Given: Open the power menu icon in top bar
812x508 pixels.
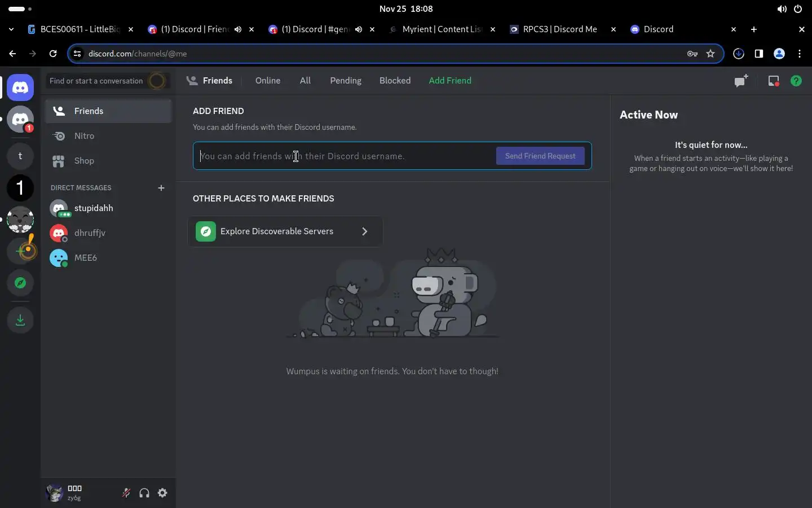Looking at the screenshot, I should [x=797, y=9].
